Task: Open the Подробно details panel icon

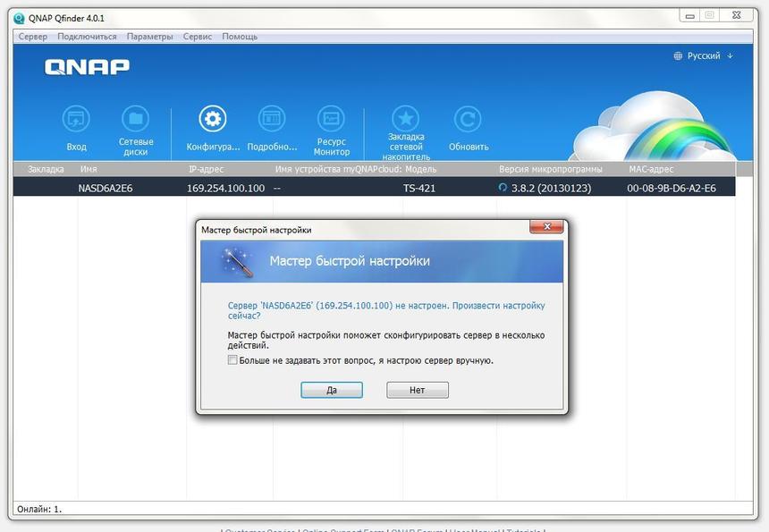Action: click(x=272, y=117)
